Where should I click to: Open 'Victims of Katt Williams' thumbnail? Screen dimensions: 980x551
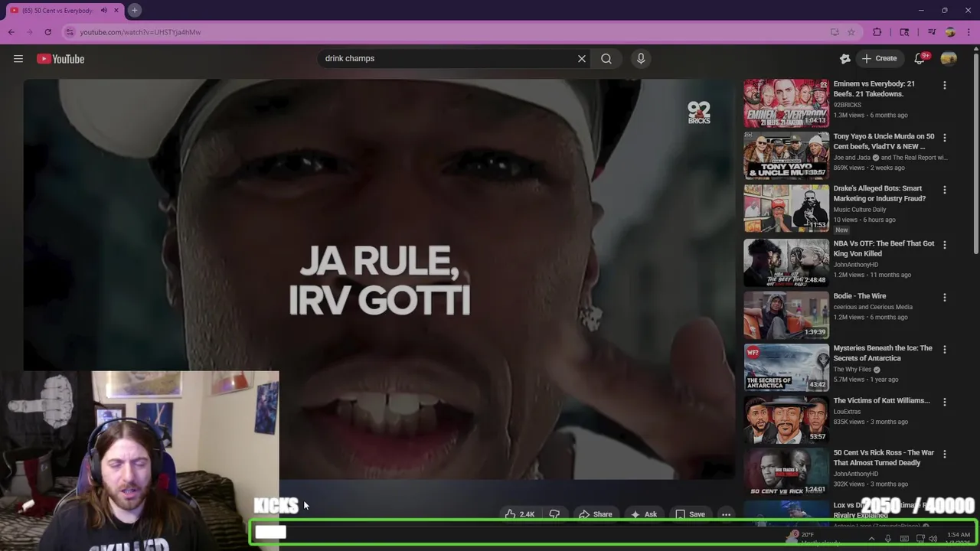pos(786,419)
